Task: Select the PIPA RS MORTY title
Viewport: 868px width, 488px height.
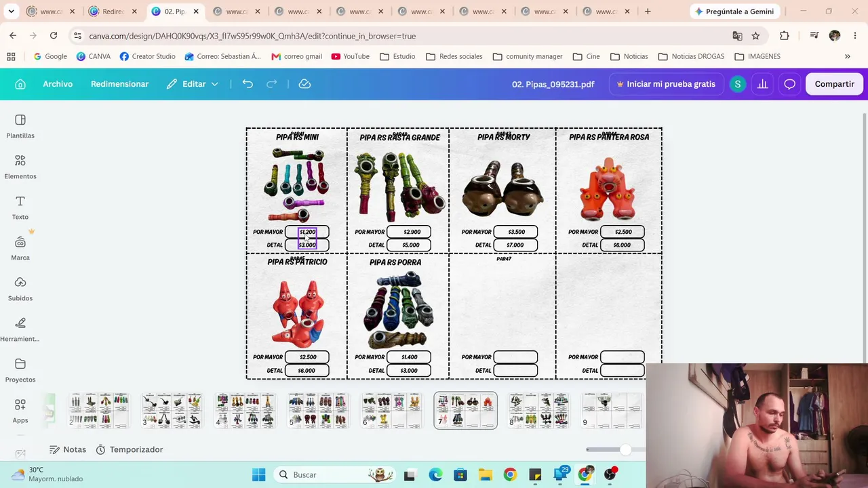Action: click(504, 137)
